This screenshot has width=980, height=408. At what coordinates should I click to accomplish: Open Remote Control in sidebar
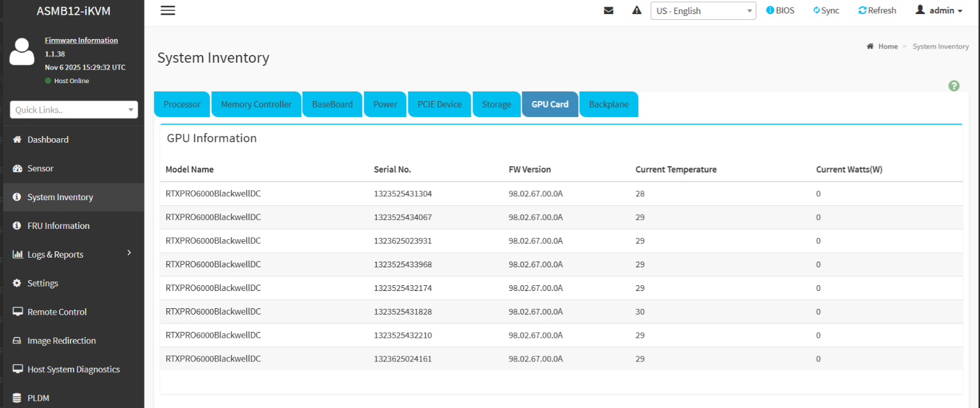(x=57, y=312)
